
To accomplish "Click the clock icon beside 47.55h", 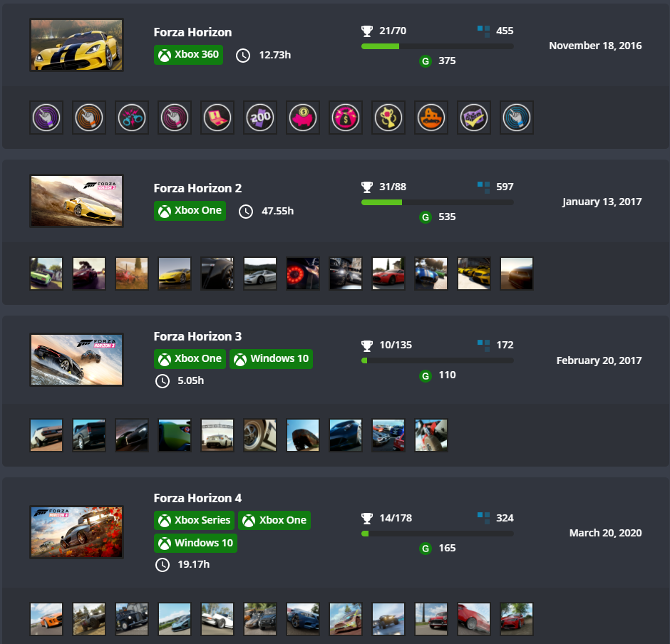I will 246,211.
